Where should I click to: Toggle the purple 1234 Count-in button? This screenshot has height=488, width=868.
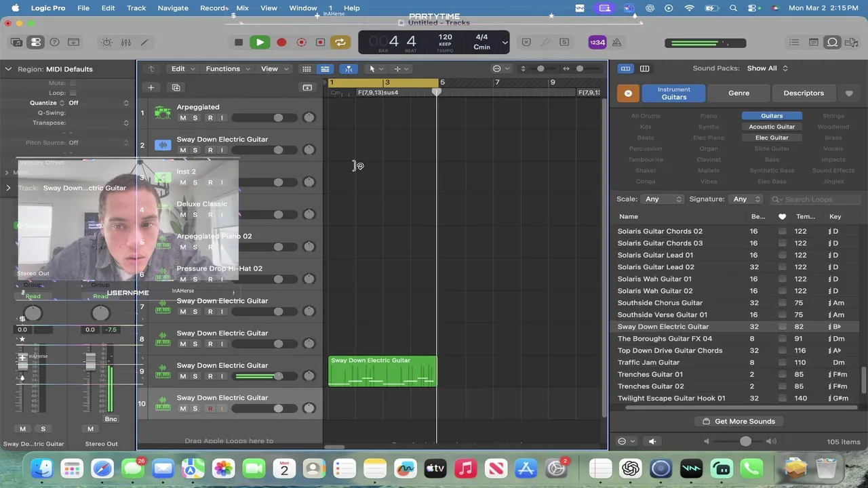pos(597,42)
